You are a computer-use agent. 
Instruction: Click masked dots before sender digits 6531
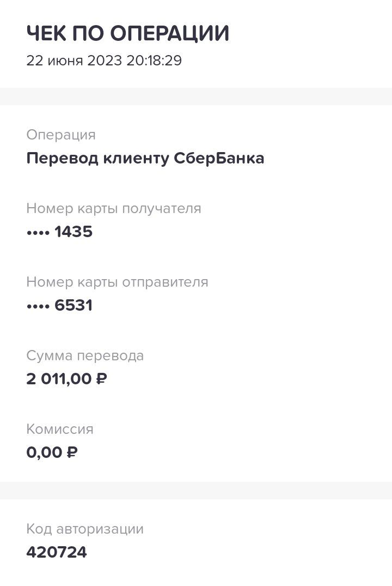(x=38, y=306)
